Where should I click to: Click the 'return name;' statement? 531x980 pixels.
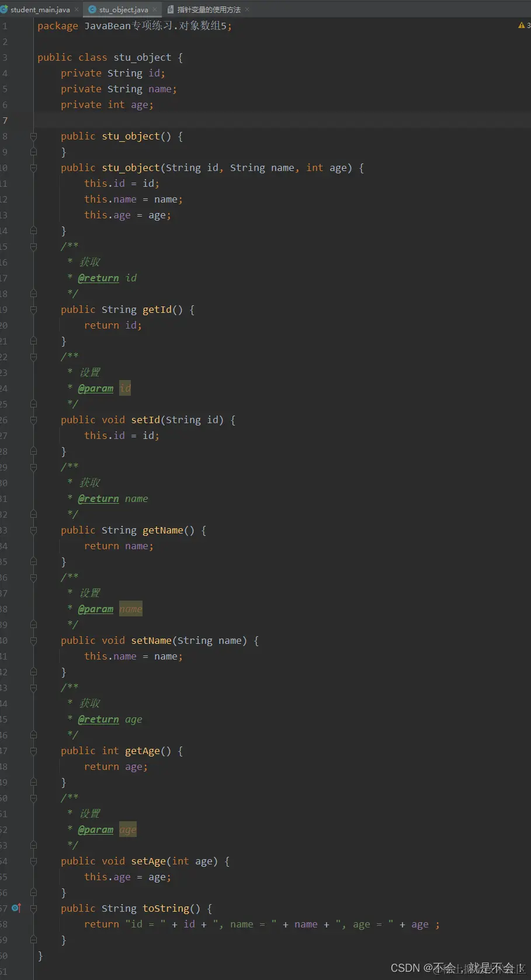pyautogui.click(x=119, y=546)
